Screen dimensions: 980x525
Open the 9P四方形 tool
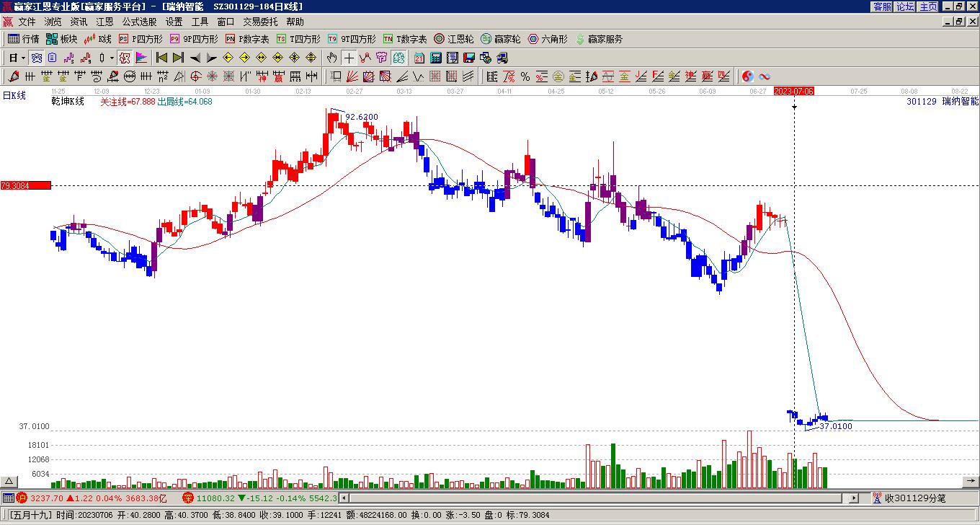[x=193, y=39]
